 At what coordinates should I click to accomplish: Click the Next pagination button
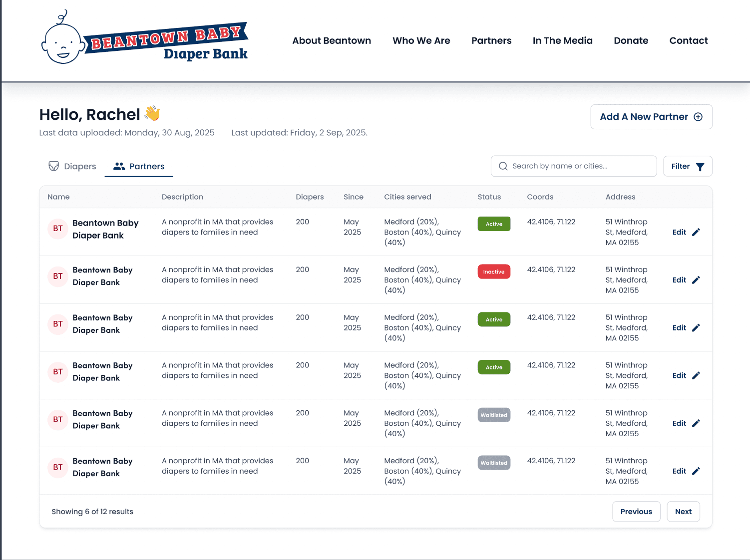pos(683,512)
